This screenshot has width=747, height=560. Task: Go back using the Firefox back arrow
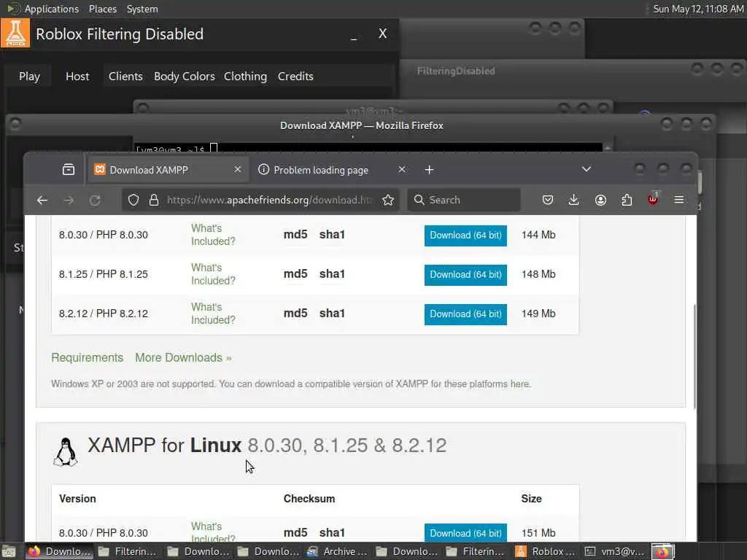tap(42, 200)
